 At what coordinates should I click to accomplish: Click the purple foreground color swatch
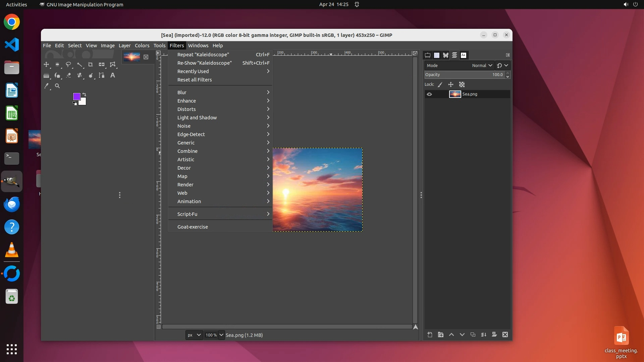76,97
